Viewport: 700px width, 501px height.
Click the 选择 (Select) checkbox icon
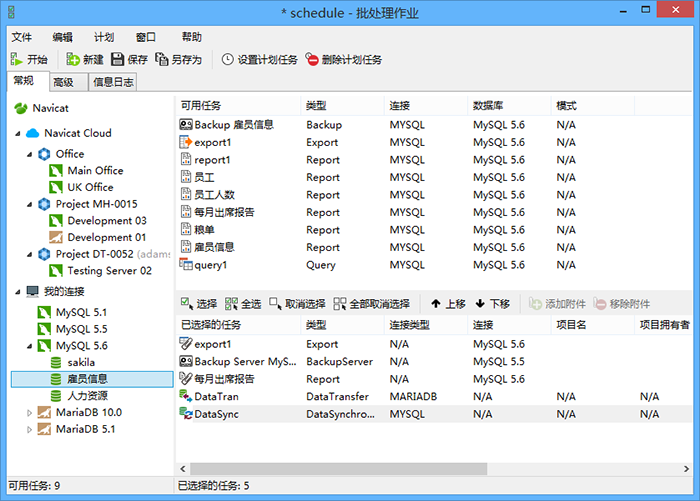[187, 304]
